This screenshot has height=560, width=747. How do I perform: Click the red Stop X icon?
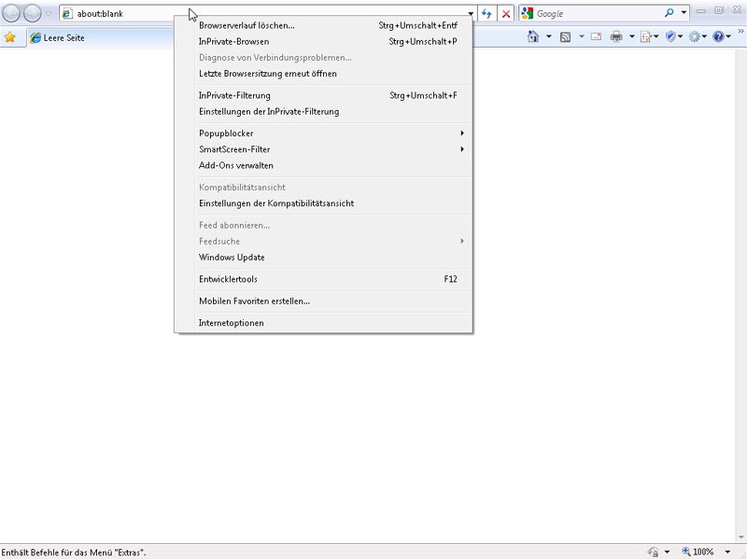click(x=505, y=14)
